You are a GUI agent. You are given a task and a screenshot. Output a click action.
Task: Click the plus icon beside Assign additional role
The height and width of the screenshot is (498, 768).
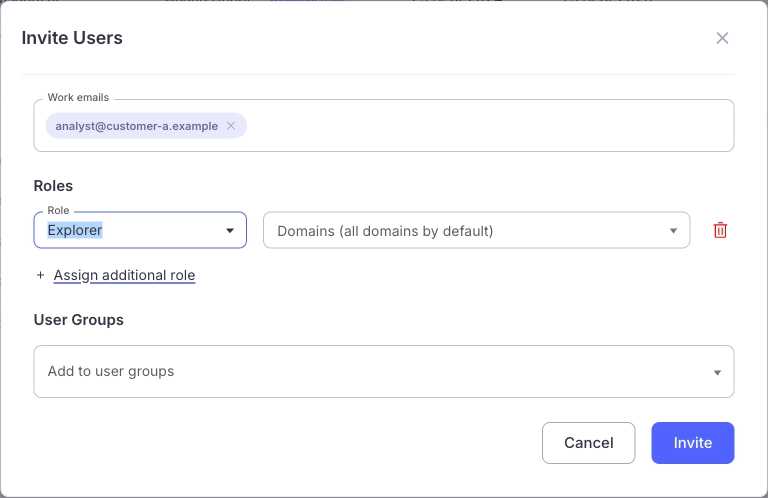point(41,275)
